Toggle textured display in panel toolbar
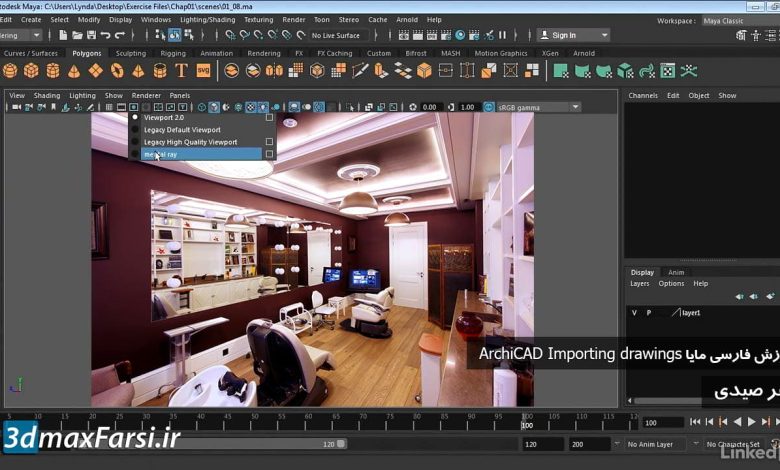 (251, 107)
